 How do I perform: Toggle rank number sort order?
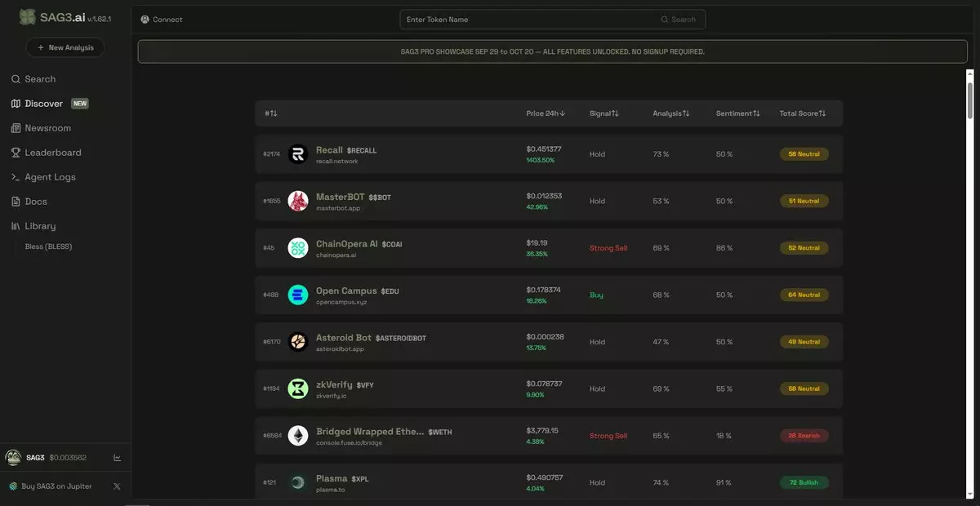(x=271, y=113)
